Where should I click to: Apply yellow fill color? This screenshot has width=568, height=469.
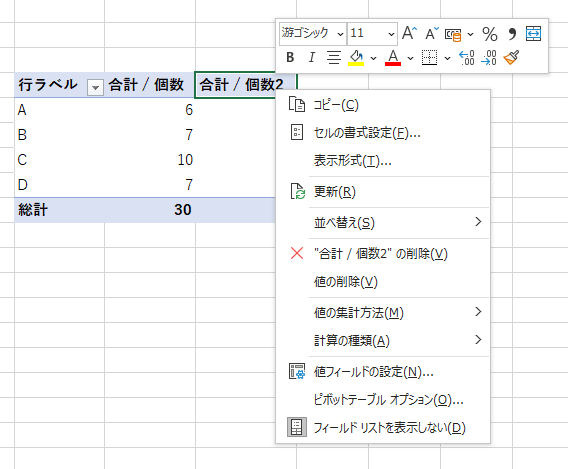(x=356, y=57)
